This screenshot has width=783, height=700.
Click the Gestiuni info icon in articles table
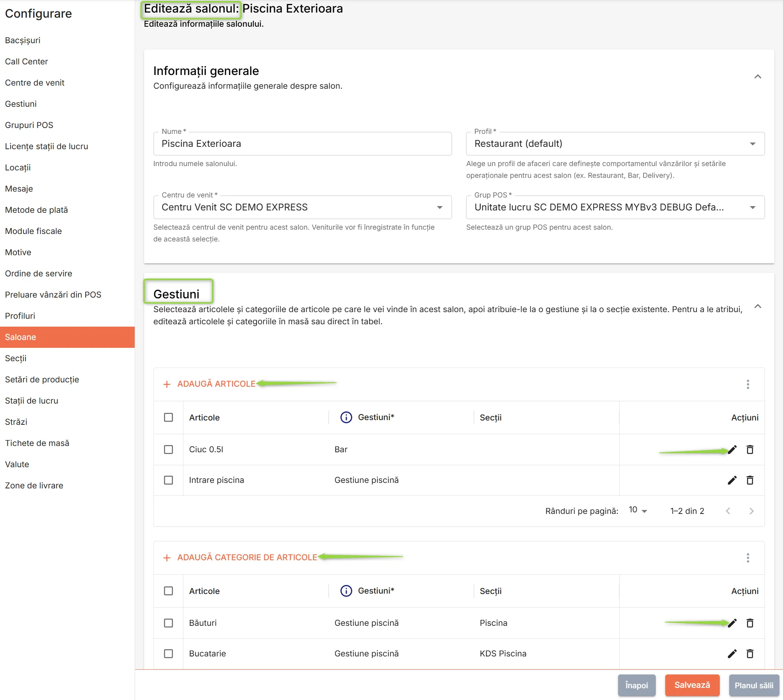coord(346,417)
